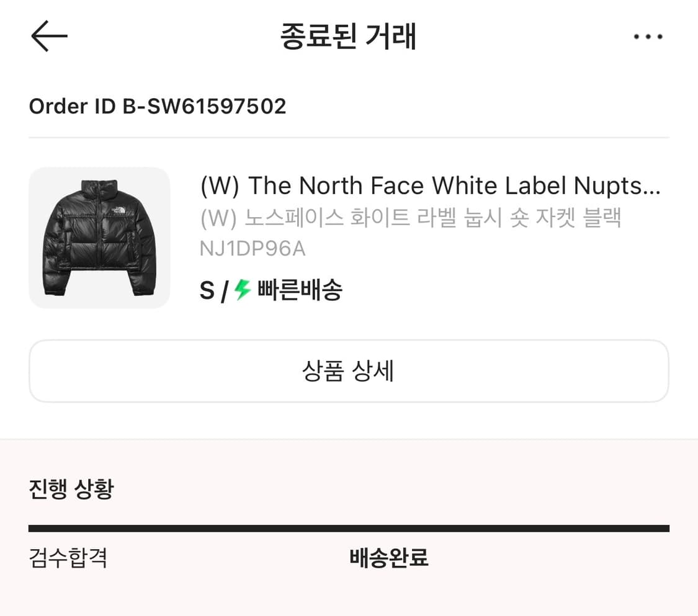
Task: Tap the 검수합격 inspection status label
Action: [68, 559]
